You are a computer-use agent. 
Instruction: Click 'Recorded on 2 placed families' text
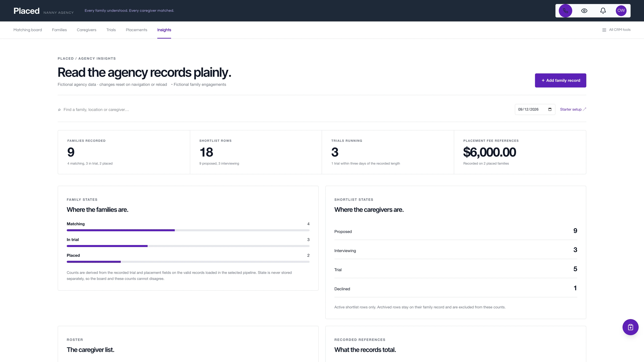(x=486, y=163)
